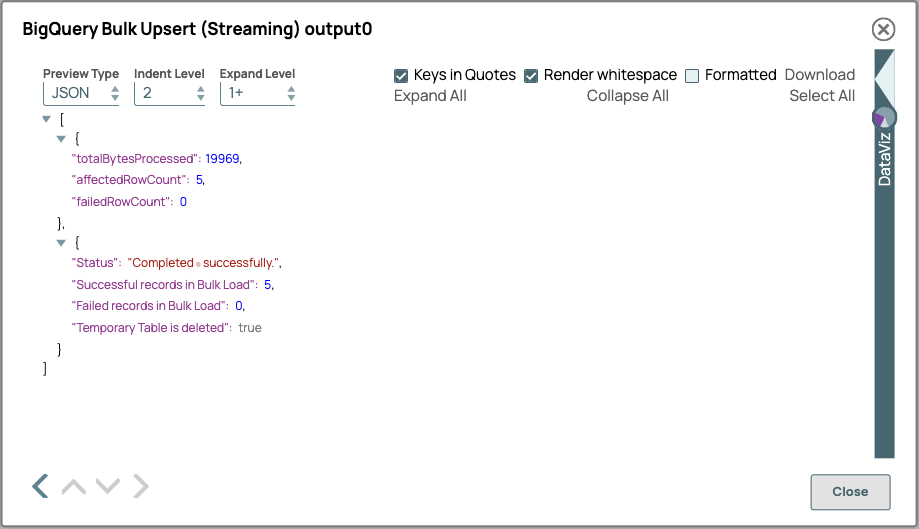This screenshot has height=529, width=919.
Task: Click the "Temporary Table is deleted" key
Action: coord(151,327)
